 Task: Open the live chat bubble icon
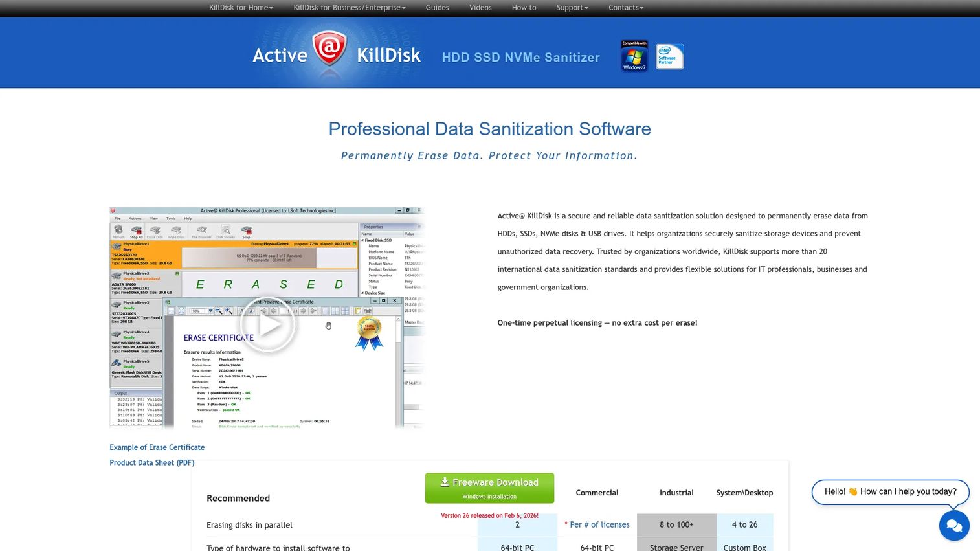(x=954, y=525)
